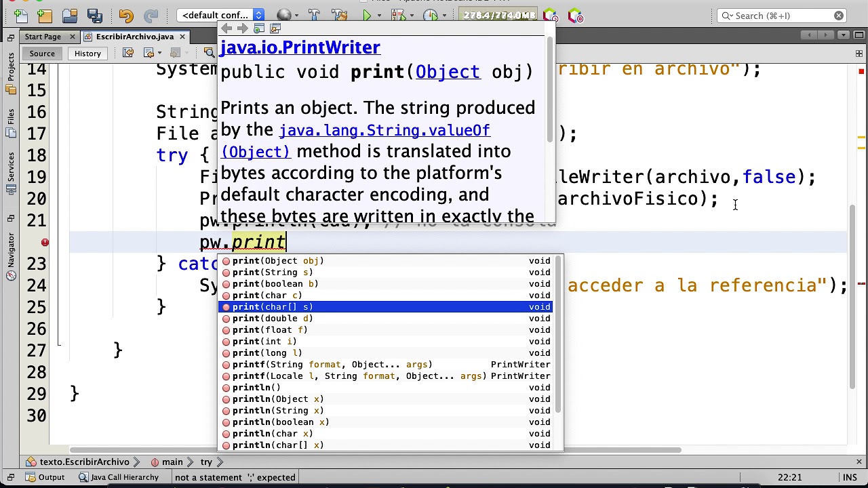Screen dimensions: 868x488
Task: Open the java.io.PrintWriter link
Action: [300, 47]
